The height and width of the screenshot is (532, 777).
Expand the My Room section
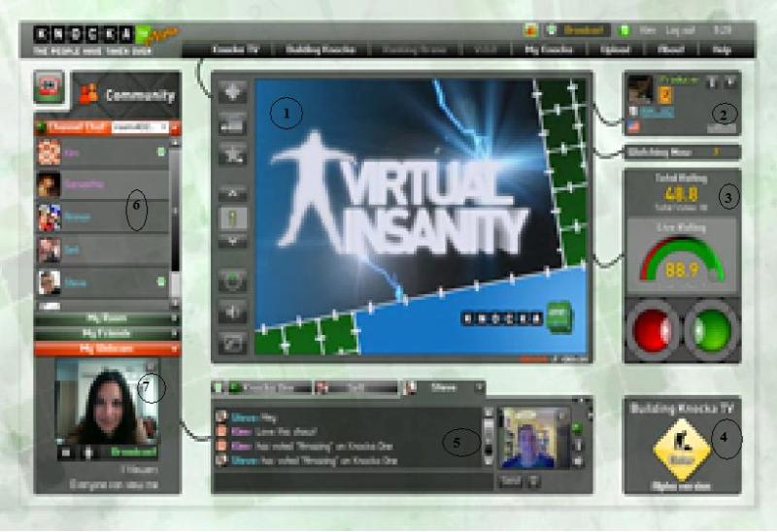click(107, 318)
